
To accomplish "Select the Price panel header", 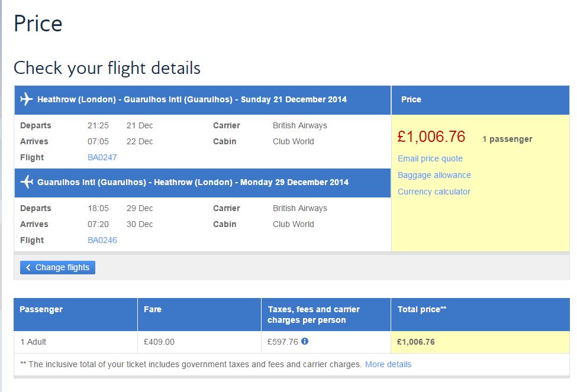I will click(411, 99).
